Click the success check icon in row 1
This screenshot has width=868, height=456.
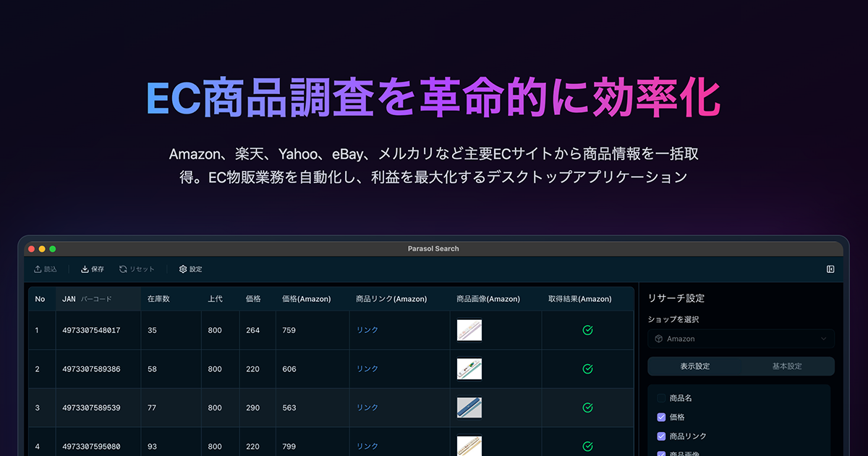588,330
